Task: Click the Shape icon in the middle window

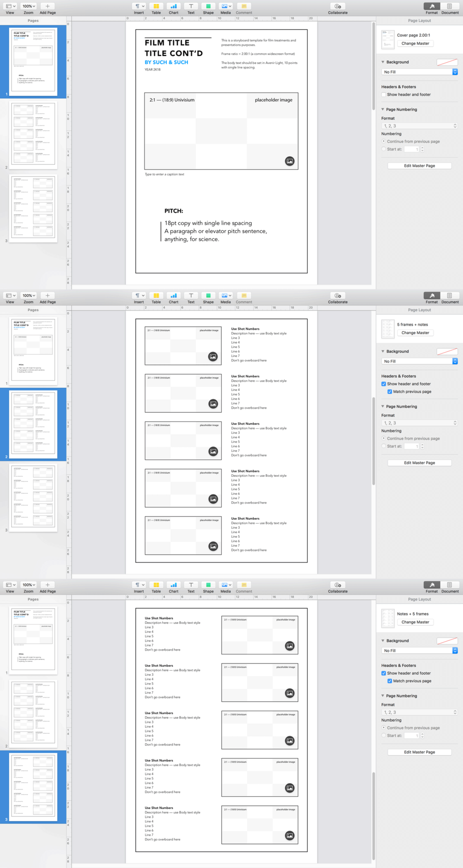Action: pos(208,296)
